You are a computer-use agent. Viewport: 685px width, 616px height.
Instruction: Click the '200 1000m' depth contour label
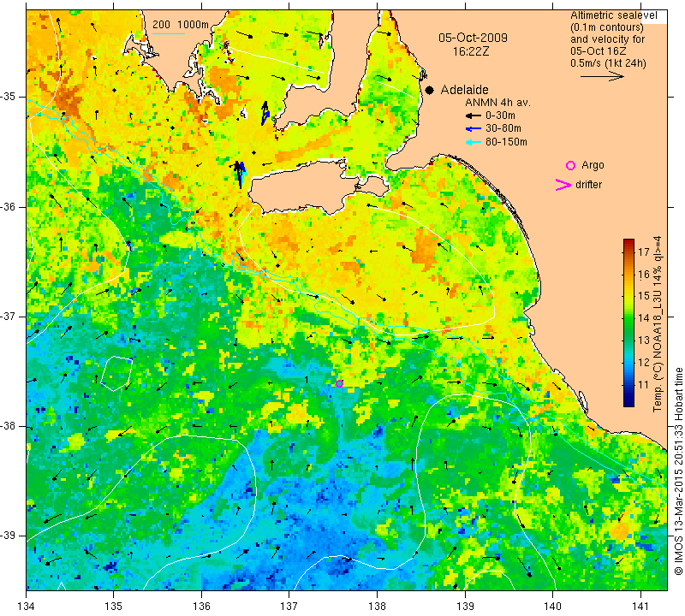181,25
